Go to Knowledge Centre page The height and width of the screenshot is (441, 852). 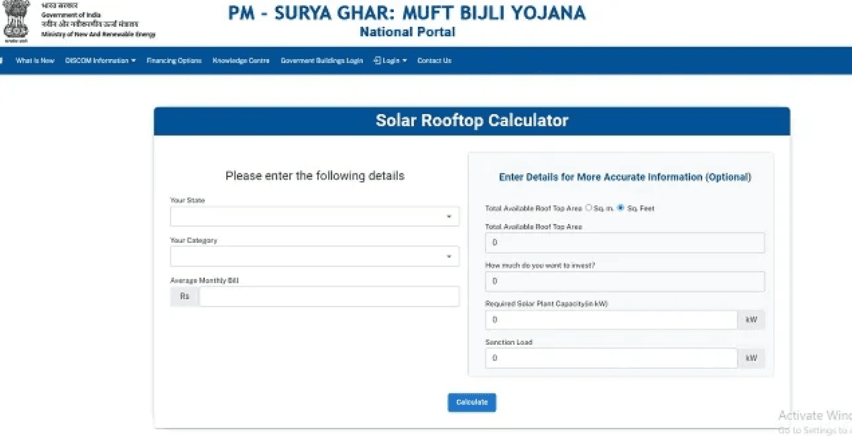(x=241, y=61)
